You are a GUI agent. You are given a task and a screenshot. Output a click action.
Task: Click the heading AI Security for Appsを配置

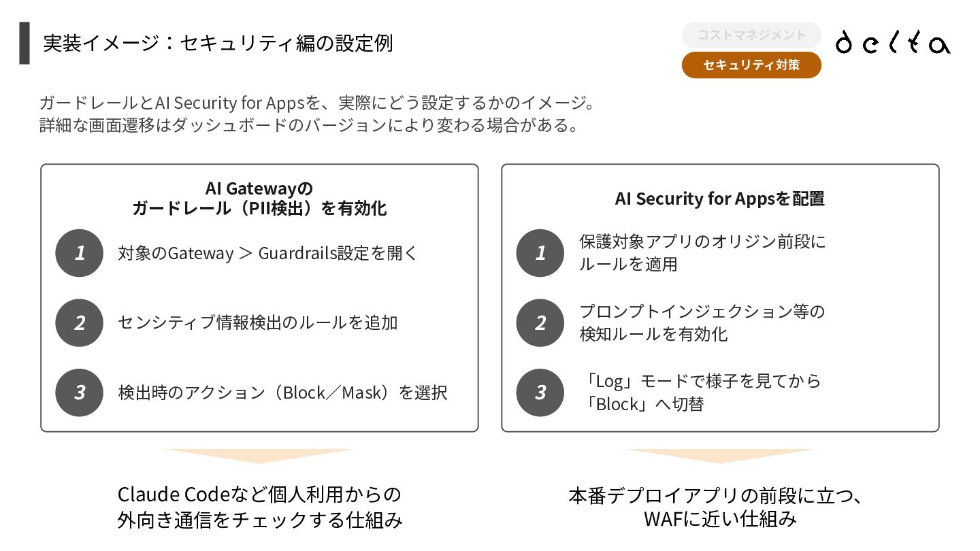[x=720, y=199]
